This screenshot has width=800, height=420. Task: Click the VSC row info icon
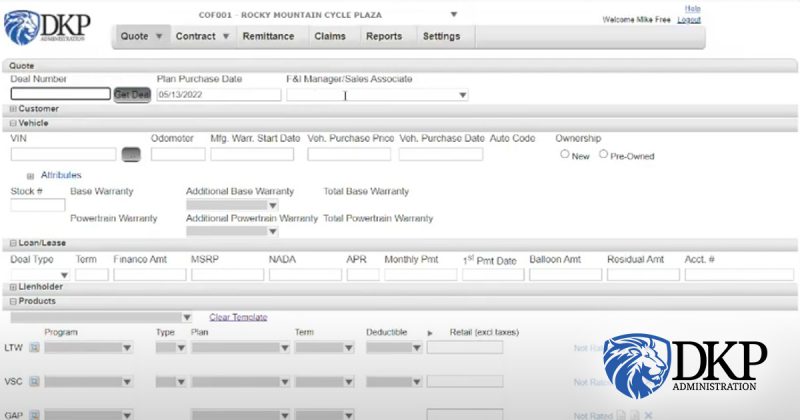[34, 382]
